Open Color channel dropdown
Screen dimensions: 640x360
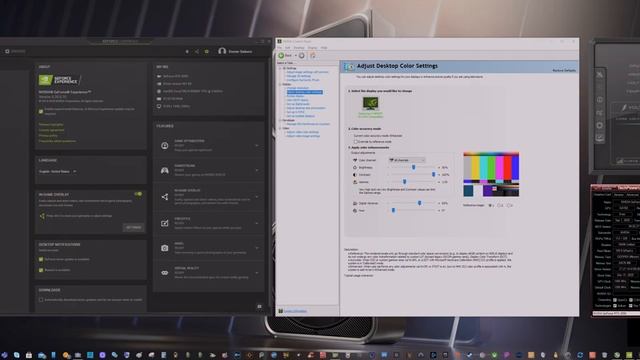coord(407,160)
